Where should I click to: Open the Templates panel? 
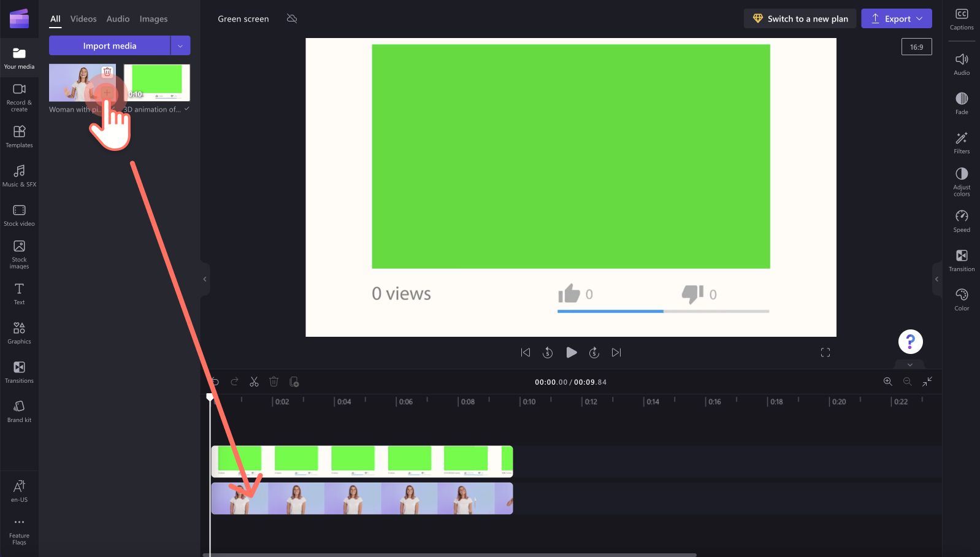click(x=19, y=136)
